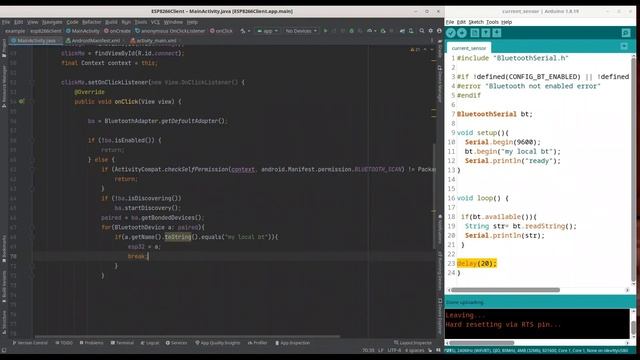Screen dimensions: 640x360
Task: Open the Arduino Help menu
Action: coord(507,22)
